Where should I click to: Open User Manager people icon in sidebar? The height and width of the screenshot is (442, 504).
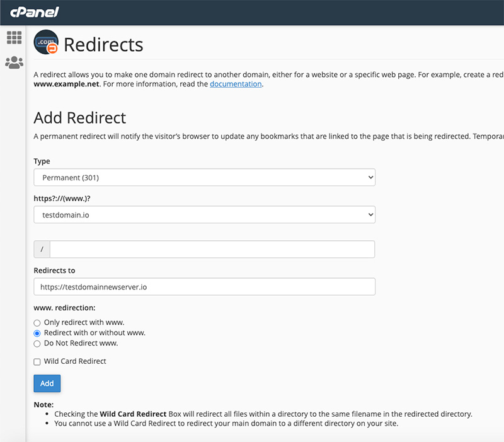coord(14,62)
